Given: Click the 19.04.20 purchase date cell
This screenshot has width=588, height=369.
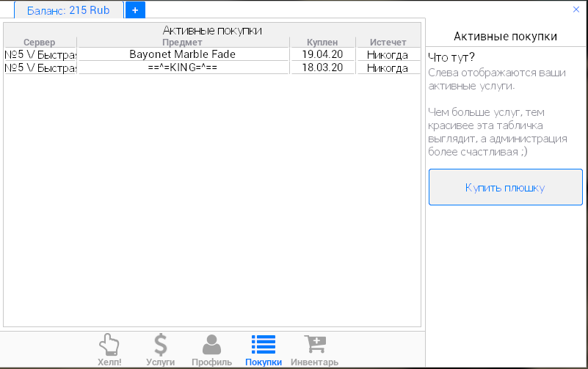Looking at the screenshot, I should pyautogui.click(x=322, y=54).
